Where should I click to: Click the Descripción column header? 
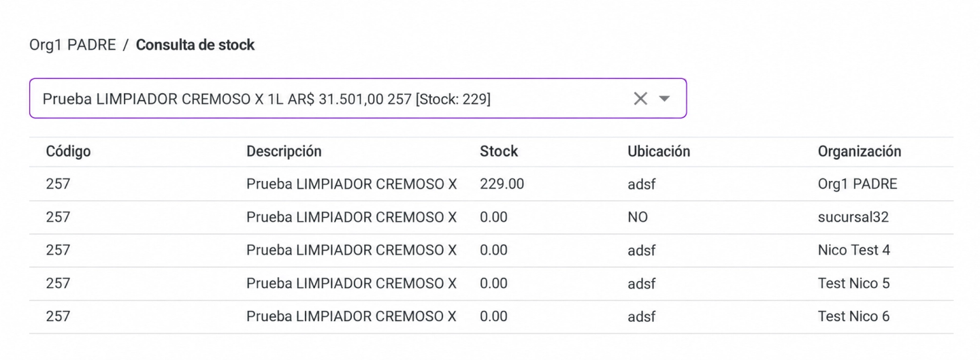[x=284, y=152]
